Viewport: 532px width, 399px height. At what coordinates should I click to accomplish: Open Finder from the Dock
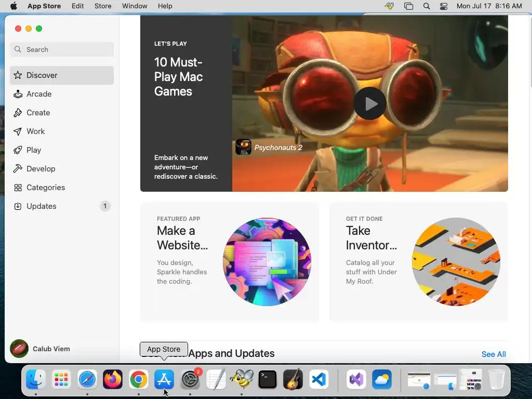[x=36, y=379]
